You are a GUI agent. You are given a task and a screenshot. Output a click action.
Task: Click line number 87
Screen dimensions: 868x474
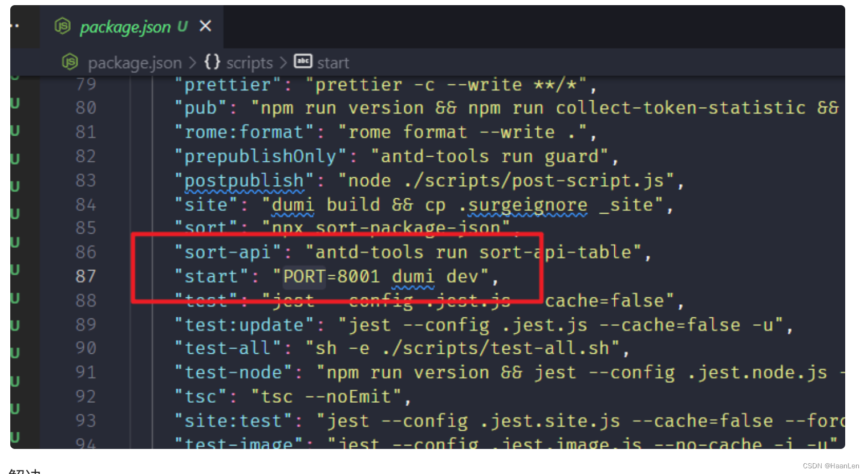(86, 276)
